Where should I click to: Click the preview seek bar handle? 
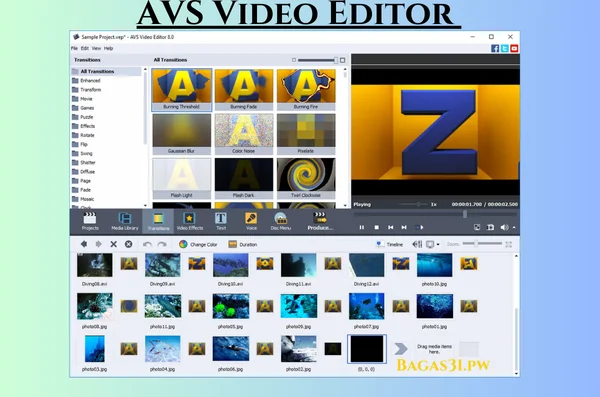pos(465,214)
